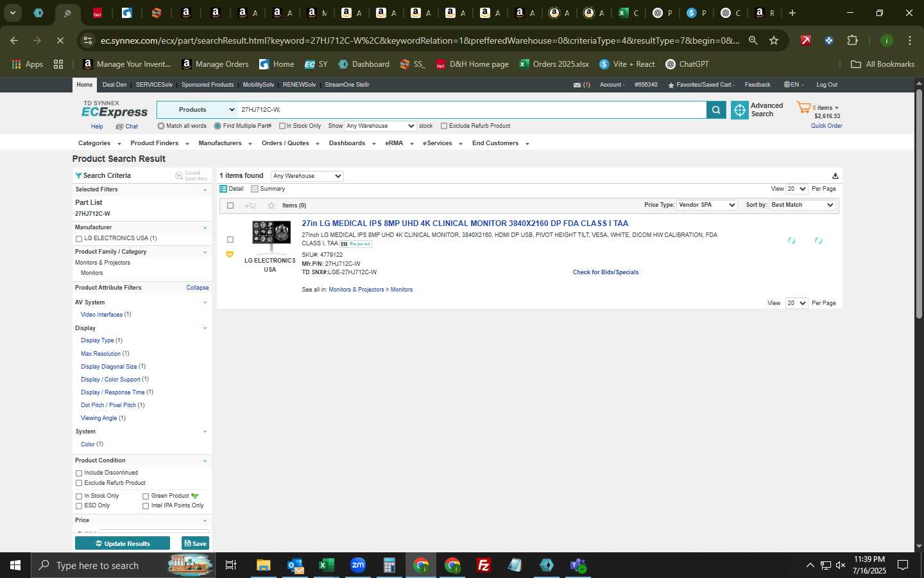Open Product Finders menu
The width and height of the screenshot is (924, 578).
click(160, 143)
